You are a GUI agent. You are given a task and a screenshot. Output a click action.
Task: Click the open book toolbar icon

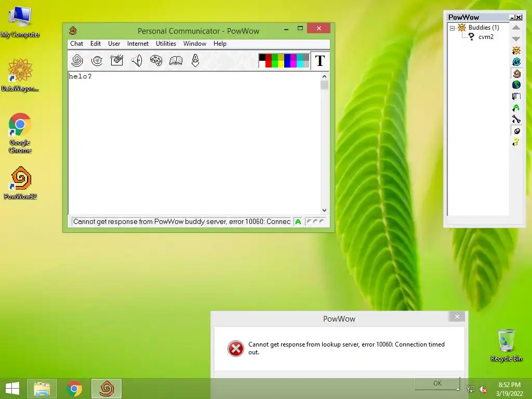click(176, 60)
